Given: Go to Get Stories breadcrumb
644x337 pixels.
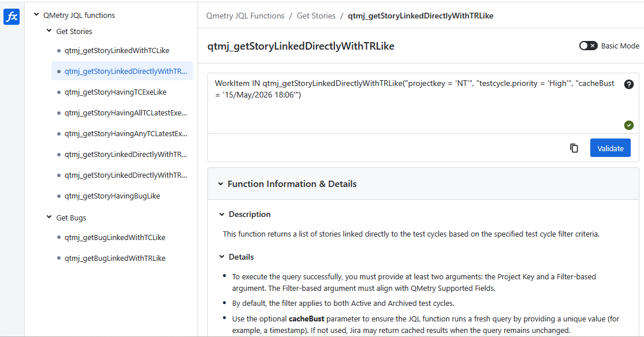Looking at the screenshot, I should (x=316, y=16).
